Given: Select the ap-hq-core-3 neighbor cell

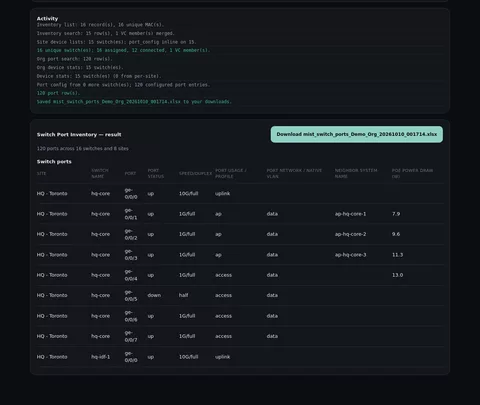Looking at the screenshot, I should [350, 255].
